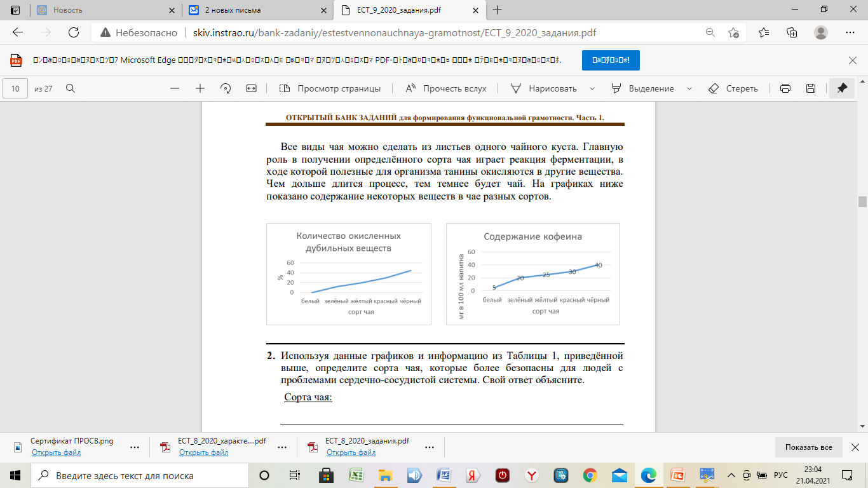Screen dimensions: 868x488
Task: Click the Windows taskbar search box
Action: coord(140,475)
